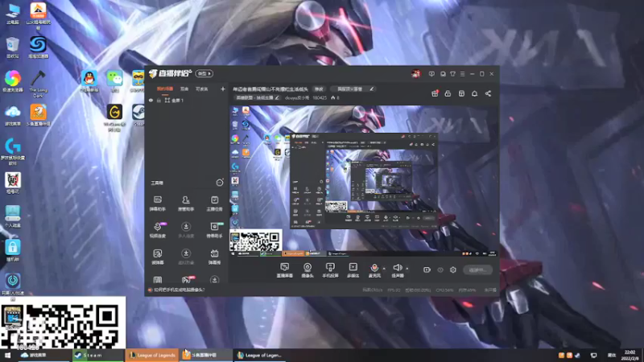Download the multi-person connect tool
Image resolution: width=644 pixels, height=362 pixels.
click(186, 230)
